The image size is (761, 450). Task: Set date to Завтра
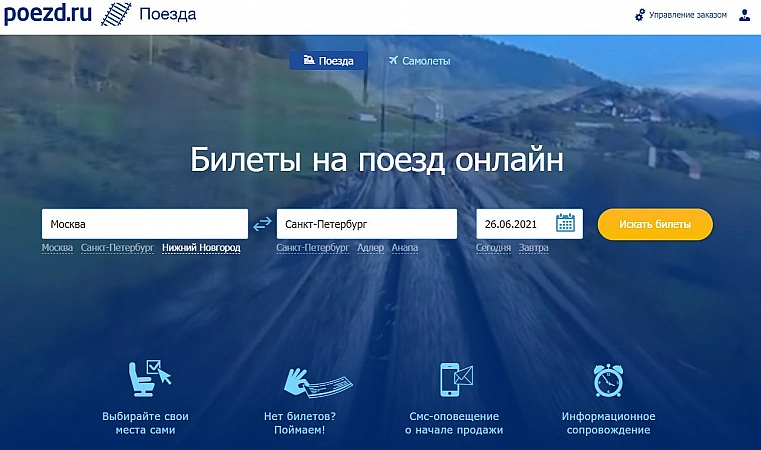click(534, 248)
